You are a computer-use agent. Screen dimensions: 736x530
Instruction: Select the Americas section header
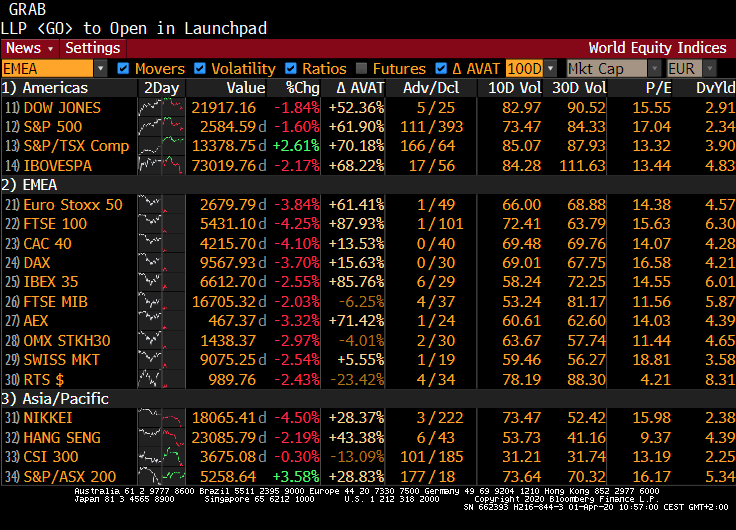(x=45, y=88)
